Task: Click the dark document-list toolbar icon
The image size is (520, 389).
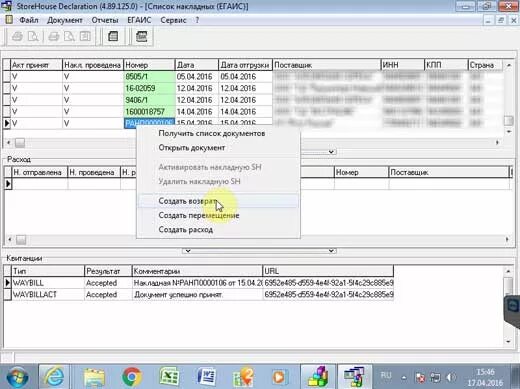Action: [113, 36]
